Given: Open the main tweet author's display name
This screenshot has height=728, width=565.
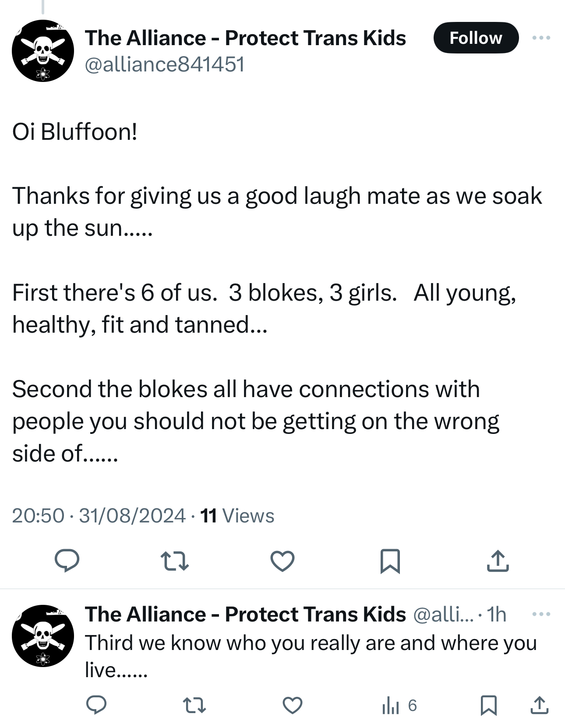Looking at the screenshot, I should (x=245, y=38).
